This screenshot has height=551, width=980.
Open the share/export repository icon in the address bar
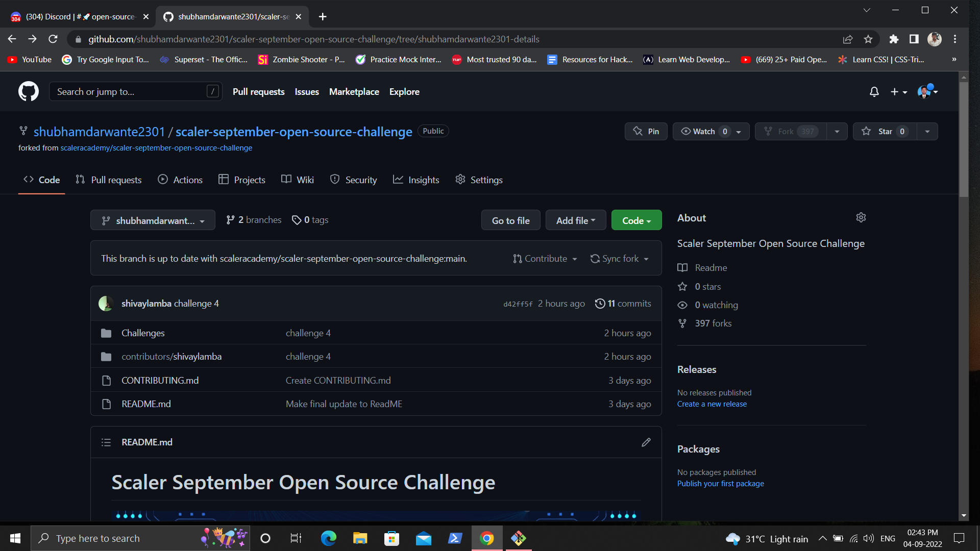pos(847,39)
